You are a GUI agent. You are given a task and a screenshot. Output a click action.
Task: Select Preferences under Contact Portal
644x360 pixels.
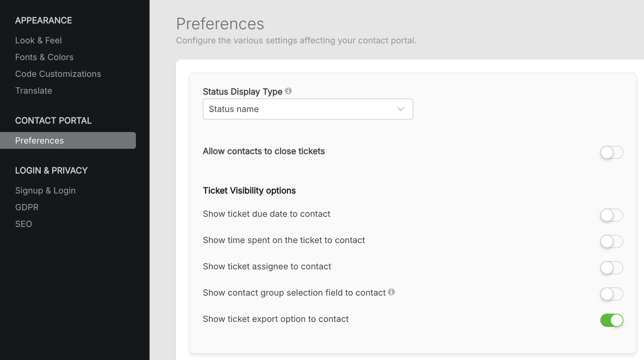point(39,141)
